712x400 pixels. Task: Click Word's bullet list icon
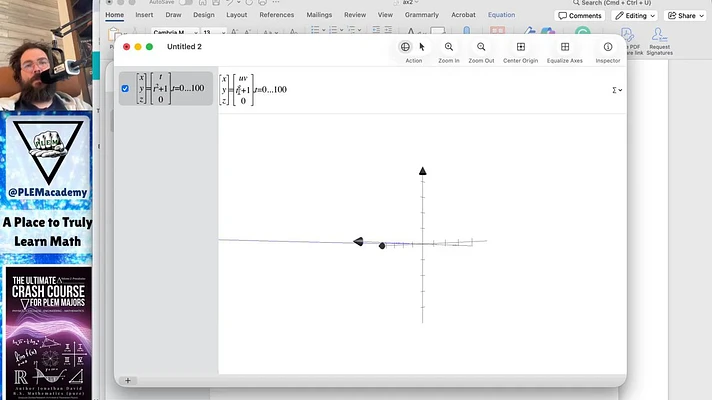[315, 30]
